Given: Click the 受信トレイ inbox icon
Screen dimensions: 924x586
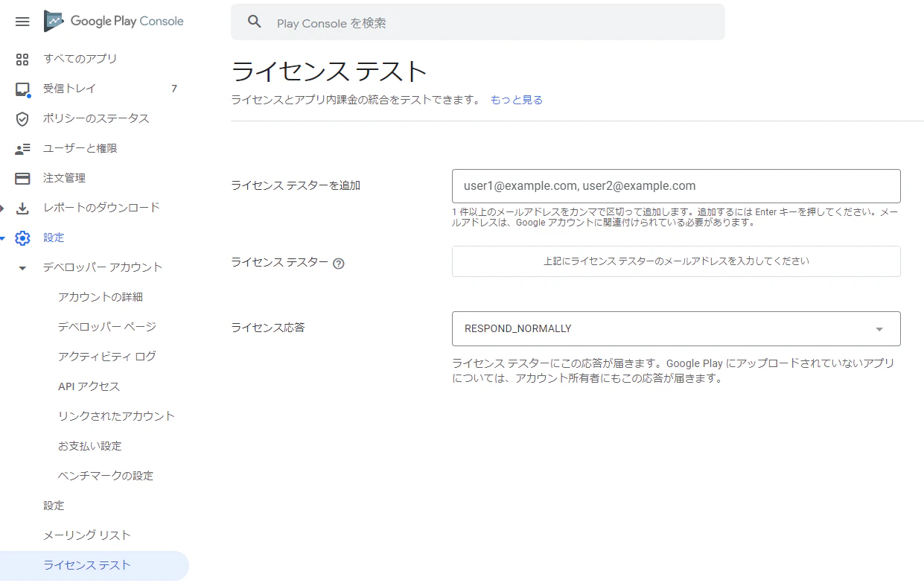Looking at the screenshot, I should [22, 89].
